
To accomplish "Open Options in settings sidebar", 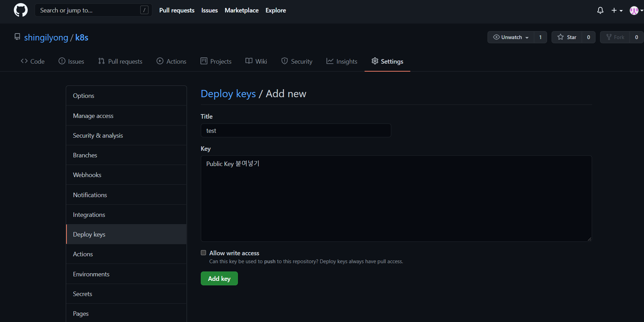I will click(126, 95).
